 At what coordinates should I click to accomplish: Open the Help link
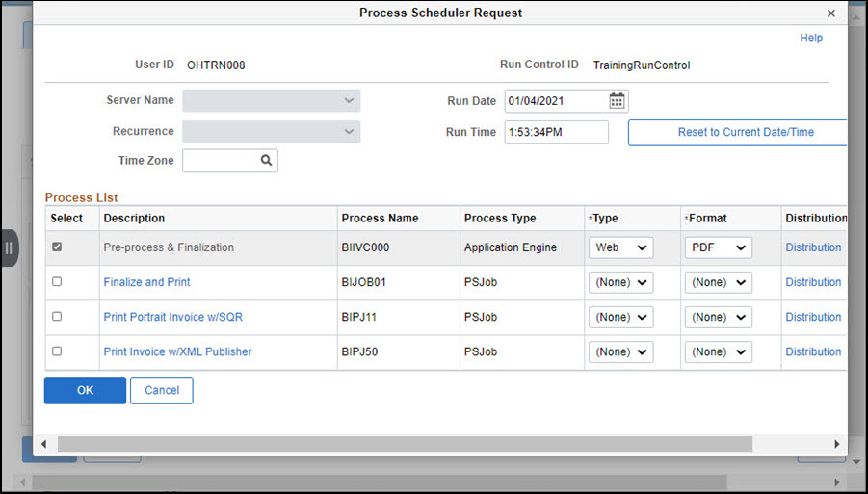tap(811, 39)
